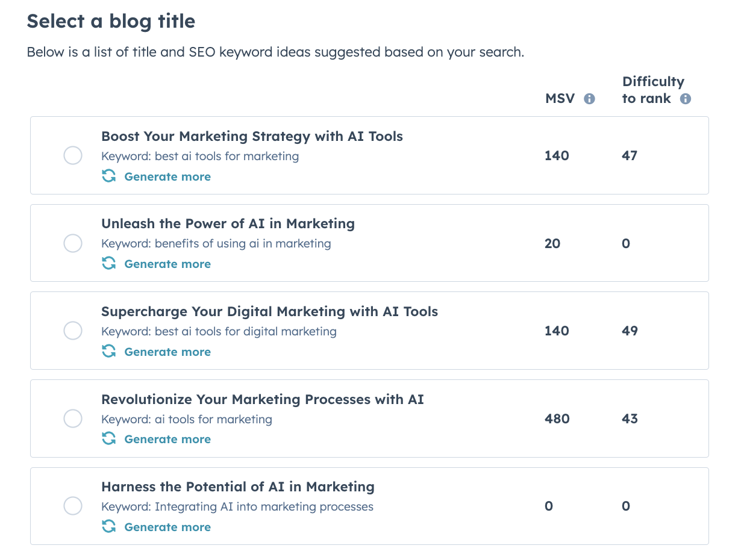The height and width of the screenshot is (560, 741).
Task: Click the title text 'Revolutionize Your Marketing Processes with AI'
Action: pos(263,399)
